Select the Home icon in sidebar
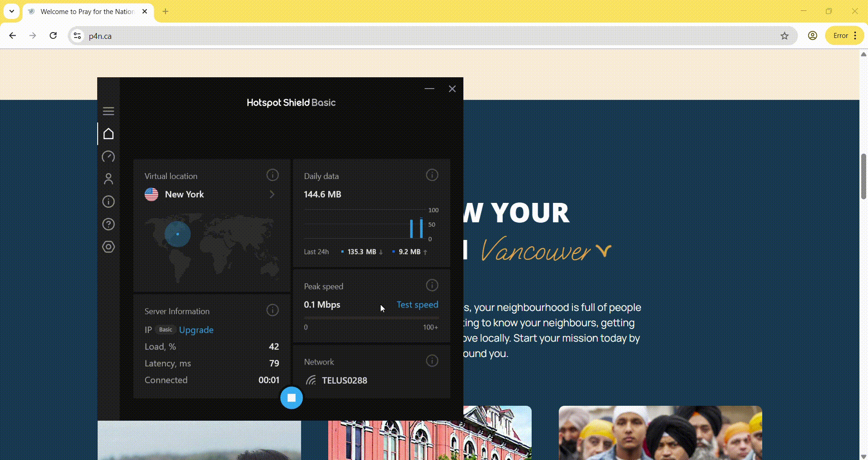The width and height of the screenshot is (868, 460). pos(108,134)
